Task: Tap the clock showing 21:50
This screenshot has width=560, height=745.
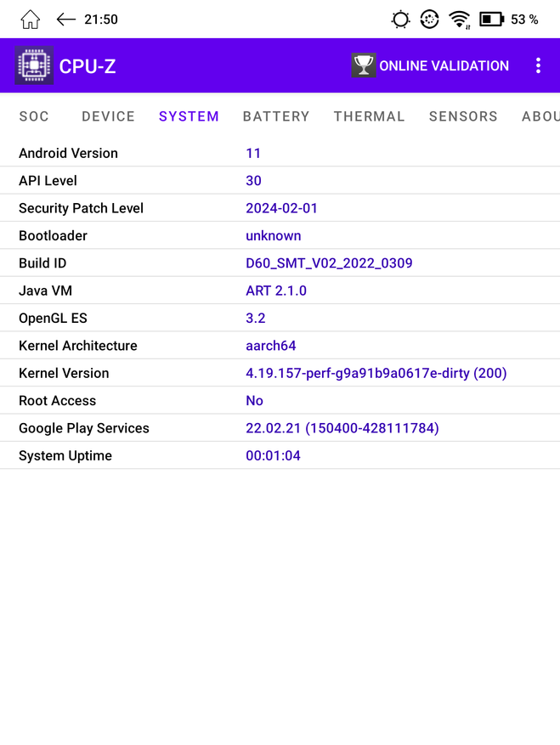Action: coord(101,20)
